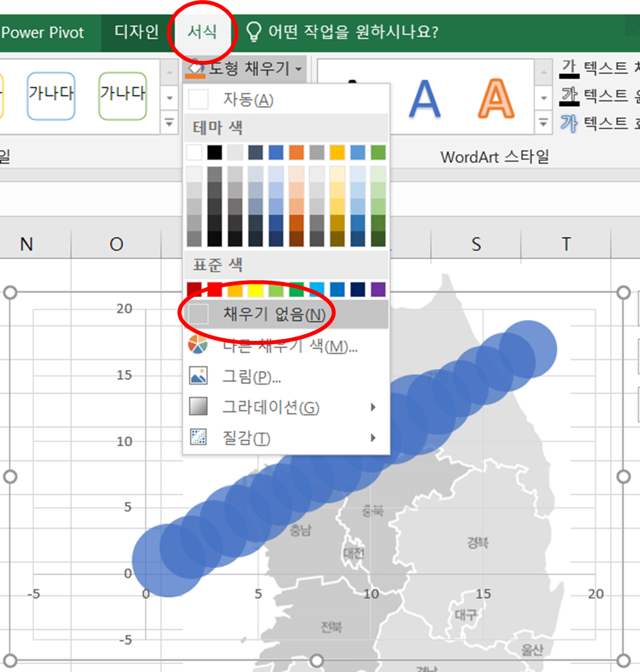Select column S header
Viewport: 640px width, 672px height.
tap(476, 244)
